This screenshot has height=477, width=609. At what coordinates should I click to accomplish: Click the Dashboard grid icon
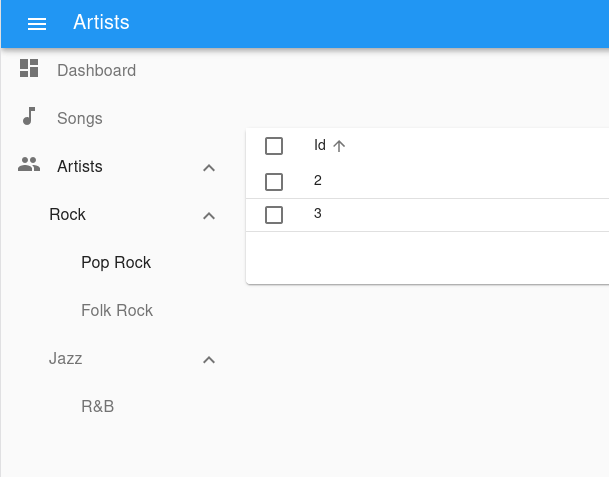(x=29, y=69)
